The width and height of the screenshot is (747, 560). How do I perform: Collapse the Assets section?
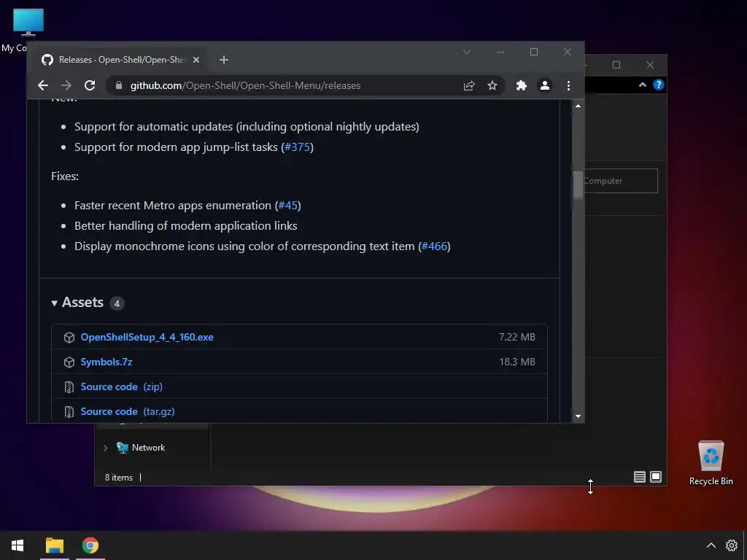coord(54,303)
